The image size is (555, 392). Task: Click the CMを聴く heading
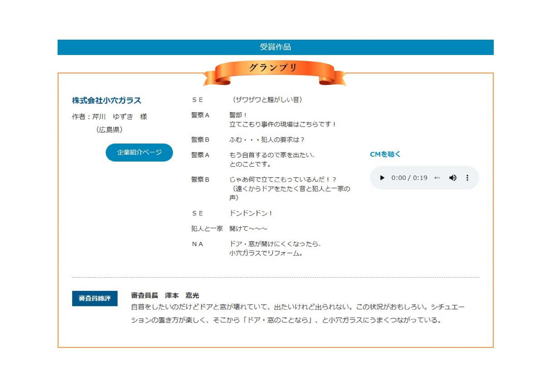point(385,154)
